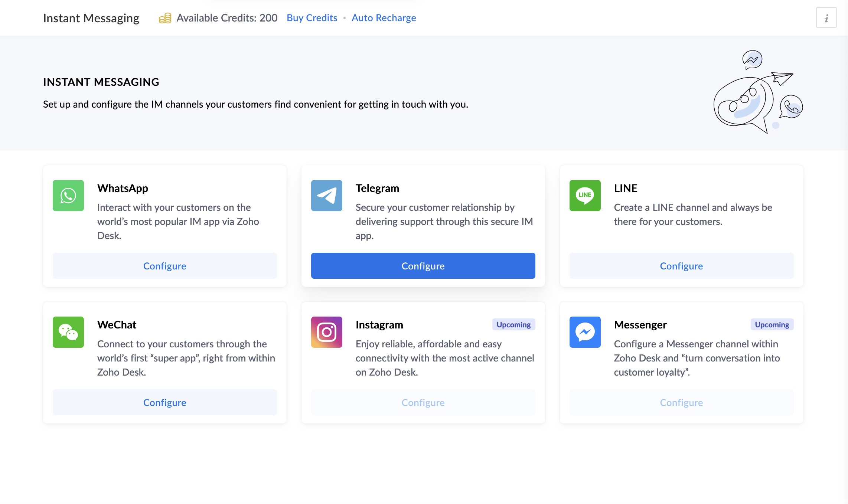Screen dimensions: 848x504
Task: Select the WhatsApp card title
Action: click(x=123, y=188)
